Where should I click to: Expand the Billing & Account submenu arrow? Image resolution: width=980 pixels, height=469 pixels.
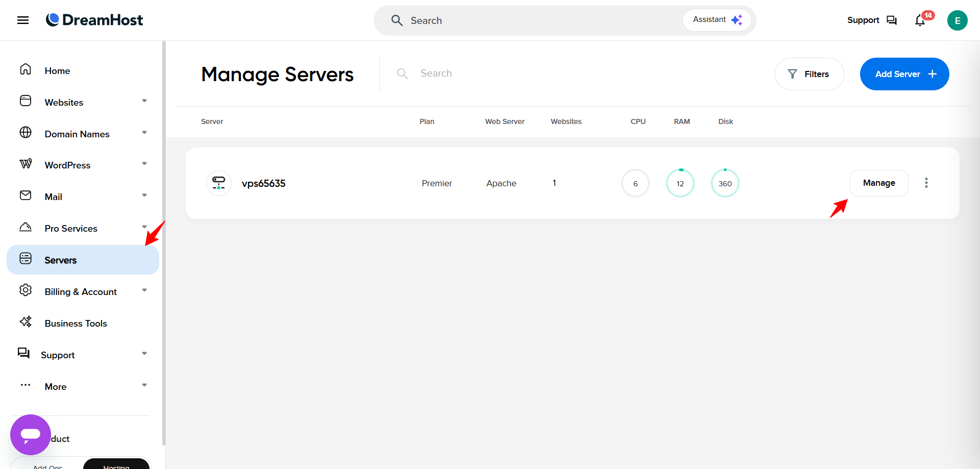coord(144,290)
